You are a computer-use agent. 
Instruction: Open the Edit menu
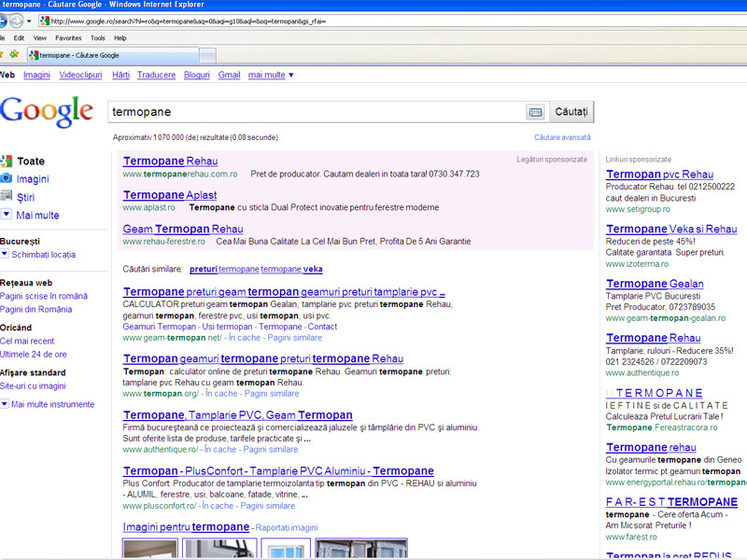click(x=19, y=38)
